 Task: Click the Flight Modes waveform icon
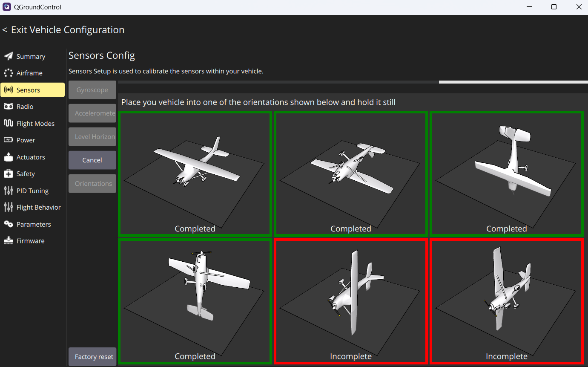click(8, 123)
